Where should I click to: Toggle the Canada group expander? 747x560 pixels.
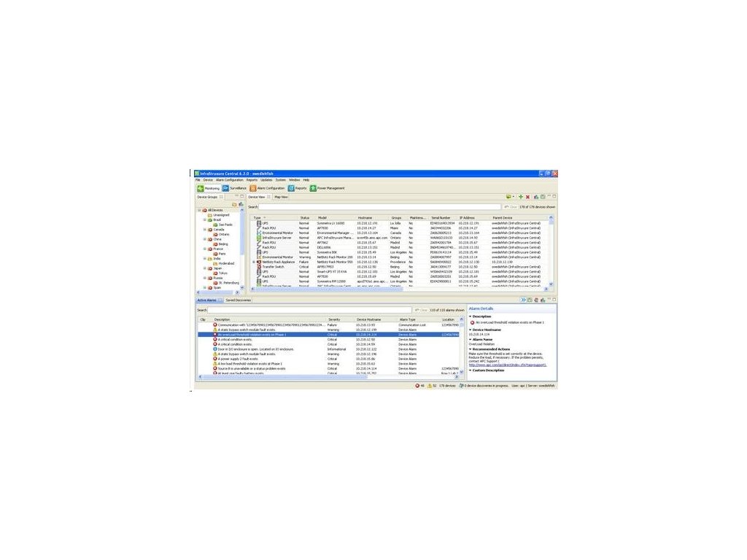[x=205, y=230]
